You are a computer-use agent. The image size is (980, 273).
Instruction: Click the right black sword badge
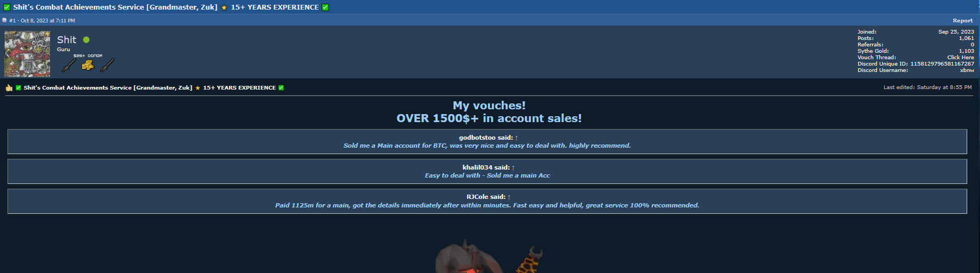pos(107,65)
